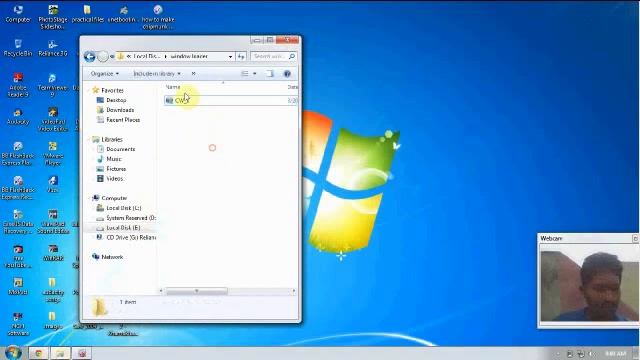Close the Webcam window

pyautogui.click(x=635, y=238)
